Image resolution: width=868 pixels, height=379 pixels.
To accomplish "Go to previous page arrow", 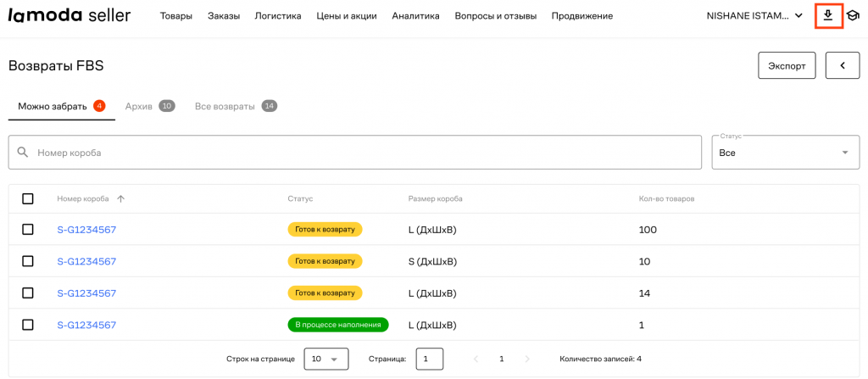I will (476, 359).
